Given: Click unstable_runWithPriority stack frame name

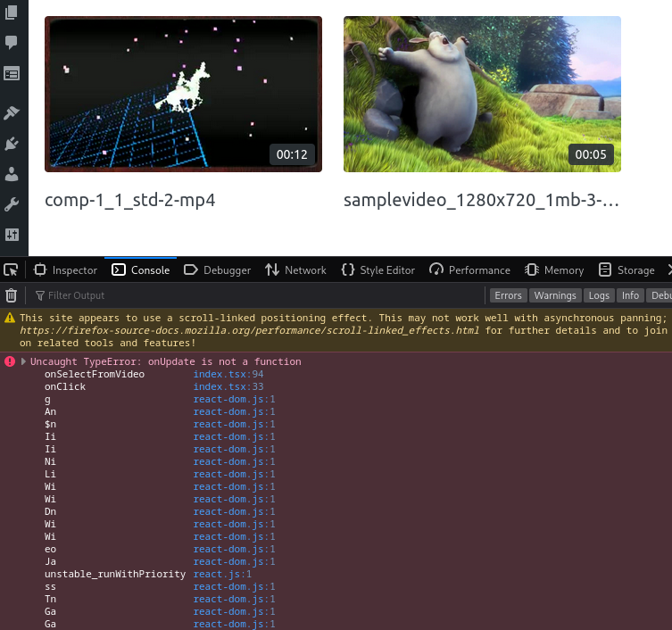Looking at the screenshot, I should (x=115, y=574).
